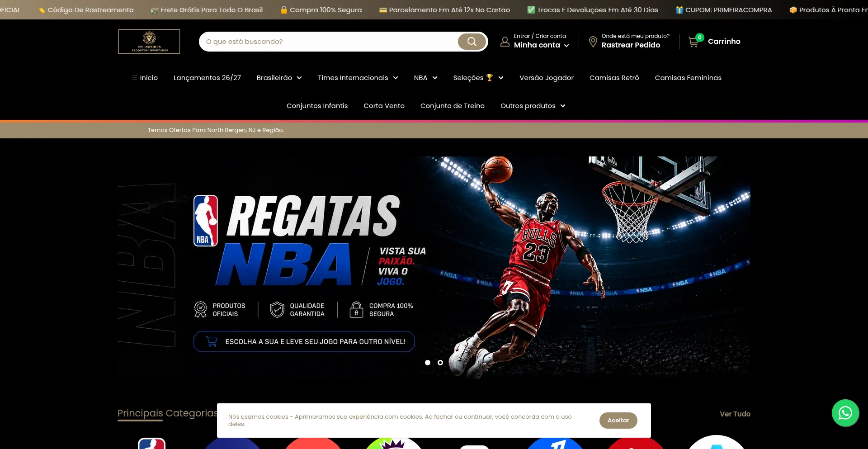This screenshot has width=868, height=449.
Task: Click Parcelamento Em Até 12x text
Action: (449, 10)
